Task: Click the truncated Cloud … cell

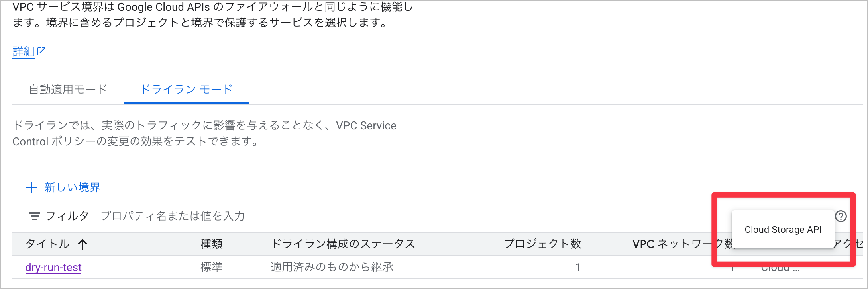Action: coord(780,268)
